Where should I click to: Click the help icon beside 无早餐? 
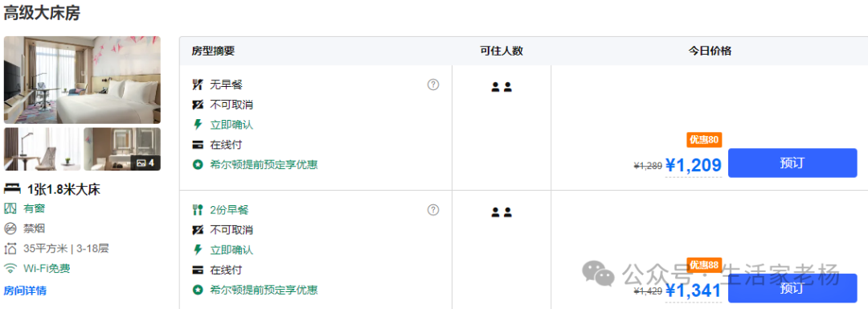(433, 84)
